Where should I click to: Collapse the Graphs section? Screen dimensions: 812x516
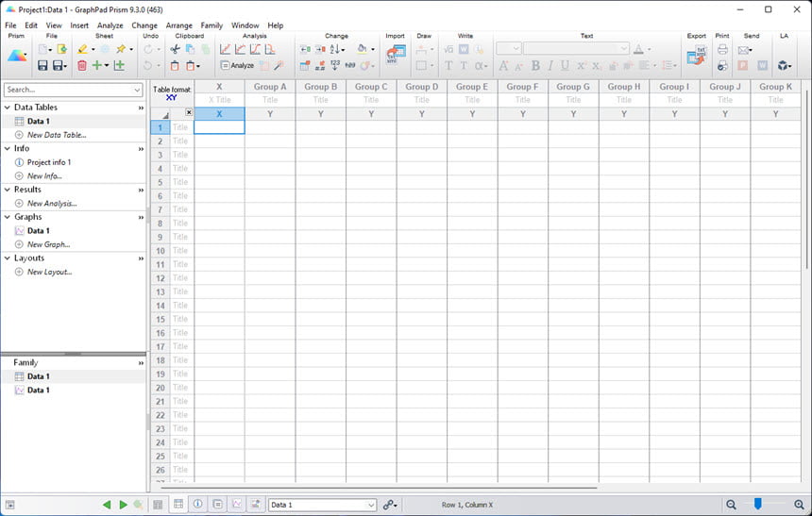(8, 217)
